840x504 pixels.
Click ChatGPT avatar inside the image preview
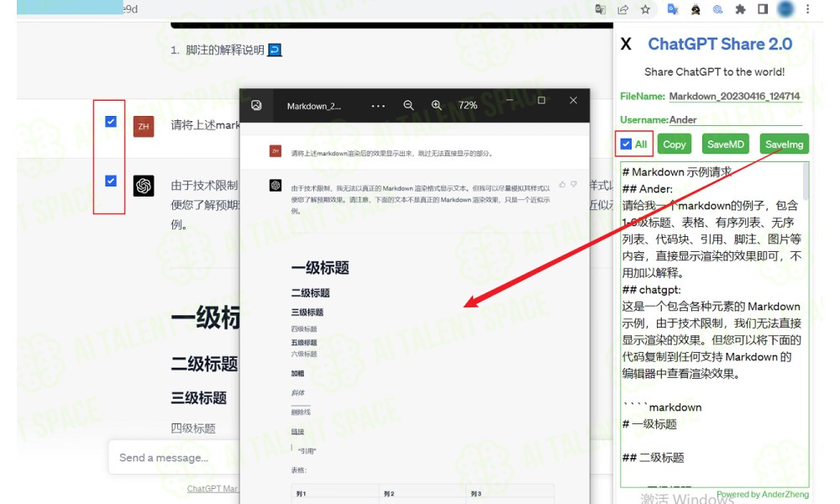click(x=276, y=186)
